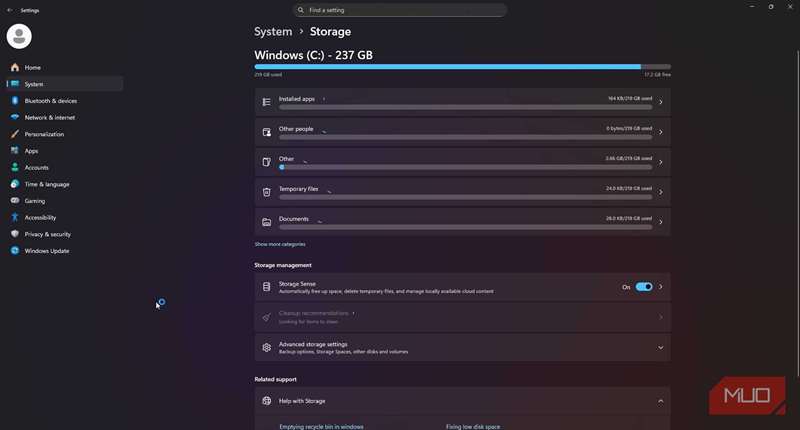The height and width of the screenshot is (430, 800).
Task: Expand Advanced storage settings section
Action: [x=660, y=347]
